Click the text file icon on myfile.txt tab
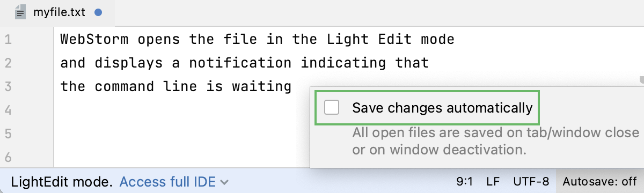This screenshot has height=193, width=644. pos(21,12)
